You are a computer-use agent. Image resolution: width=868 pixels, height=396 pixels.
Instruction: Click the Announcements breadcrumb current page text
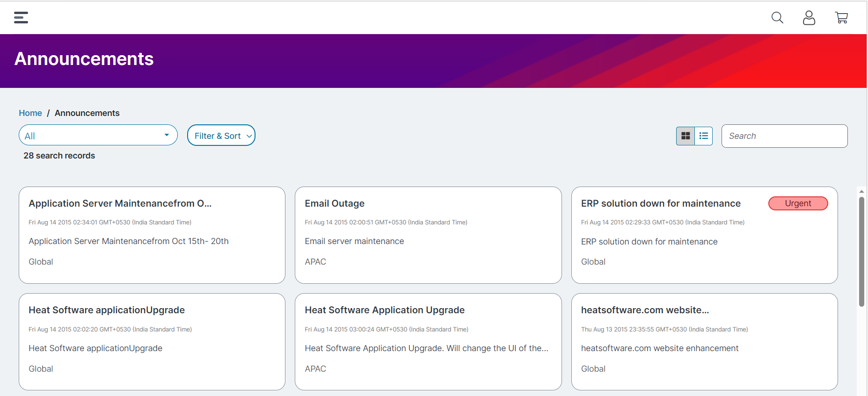click(x=87, y=113)
